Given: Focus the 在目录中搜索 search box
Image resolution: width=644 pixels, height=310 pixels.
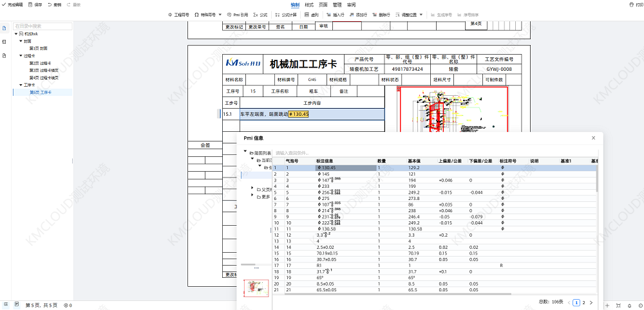Looking at the screenshot, I should tap(43, 26).
